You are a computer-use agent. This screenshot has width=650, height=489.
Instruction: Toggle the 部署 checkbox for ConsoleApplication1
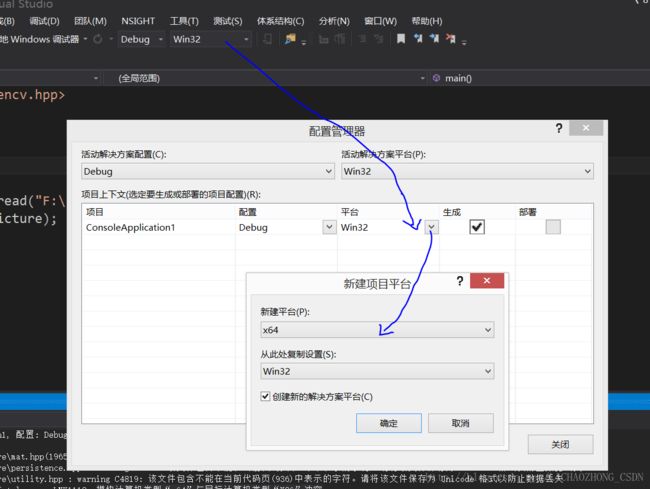click(x=553, y=227)
